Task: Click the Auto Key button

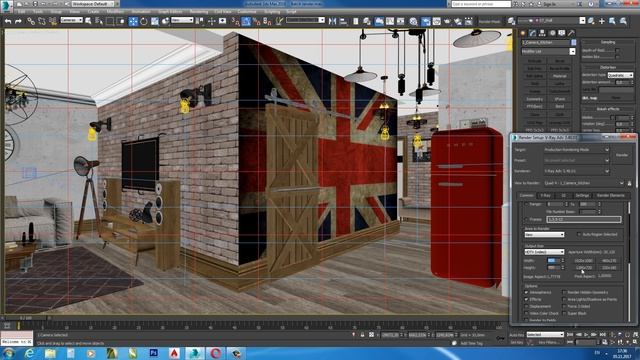Action: 516,335
